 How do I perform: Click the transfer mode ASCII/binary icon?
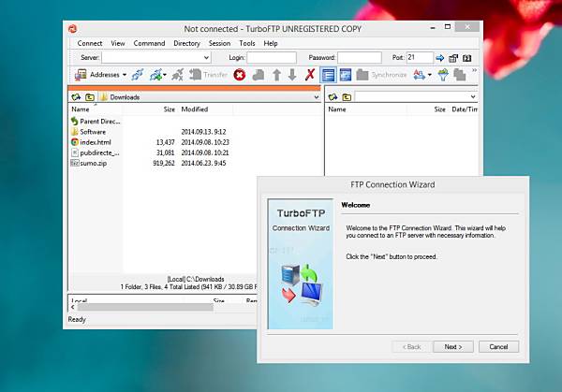click(x=419, y=75)
